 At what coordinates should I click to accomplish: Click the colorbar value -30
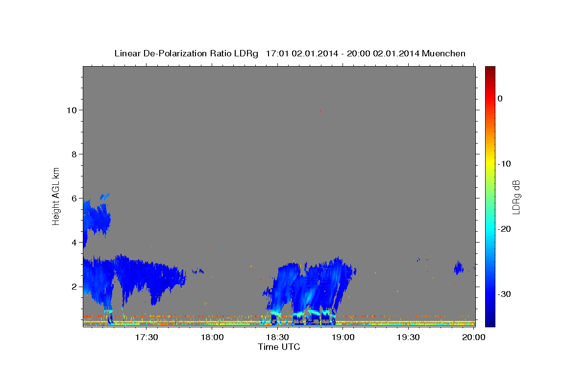click(505, 294)
